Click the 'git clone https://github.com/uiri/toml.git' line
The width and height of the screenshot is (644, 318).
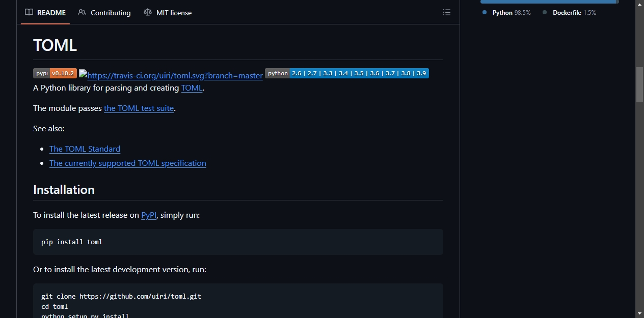pyautogui.click(x=121, y=296)
